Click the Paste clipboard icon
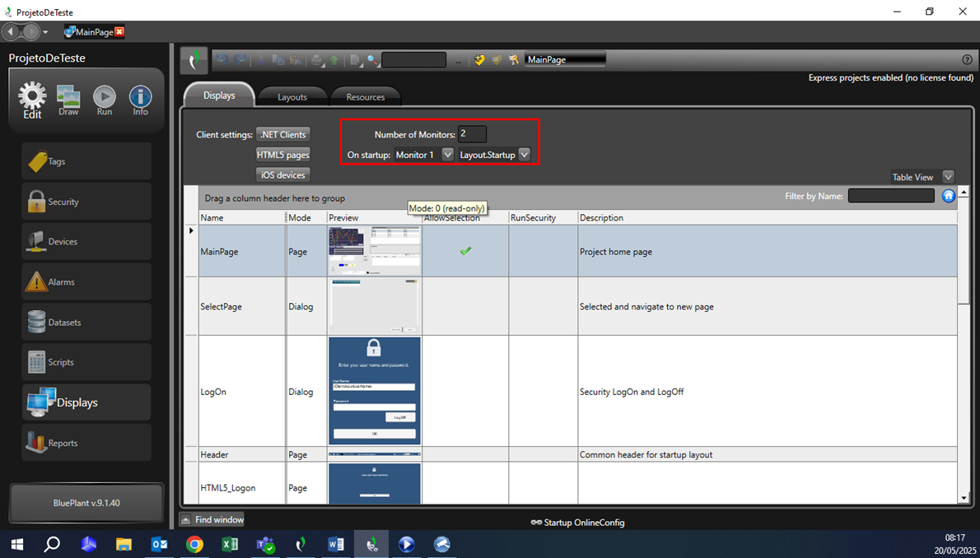The height and width of the screenshot is (558, 980). click(296, 60)
